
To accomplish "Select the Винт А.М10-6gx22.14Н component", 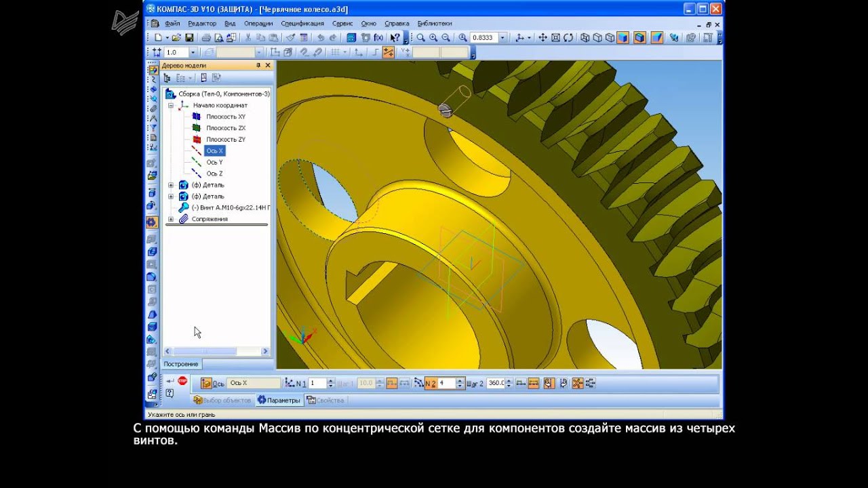I will pyautogui.click(x=231, y=207).
